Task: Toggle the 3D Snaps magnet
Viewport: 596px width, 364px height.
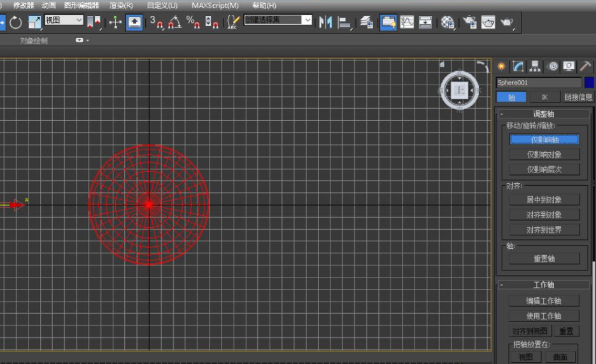Action: (x=156, y=22)
